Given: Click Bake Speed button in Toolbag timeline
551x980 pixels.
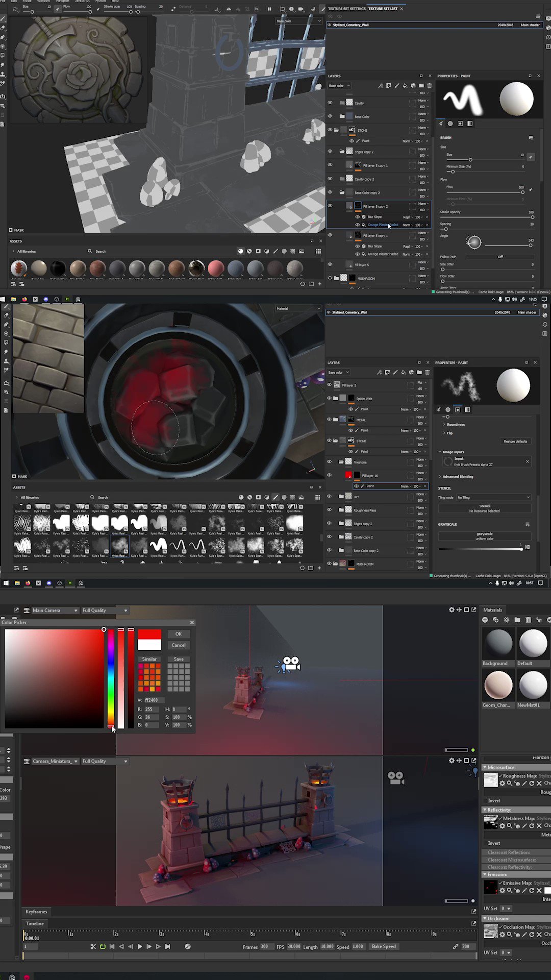Looking at the screenshot, I should (x=384, y=946).
